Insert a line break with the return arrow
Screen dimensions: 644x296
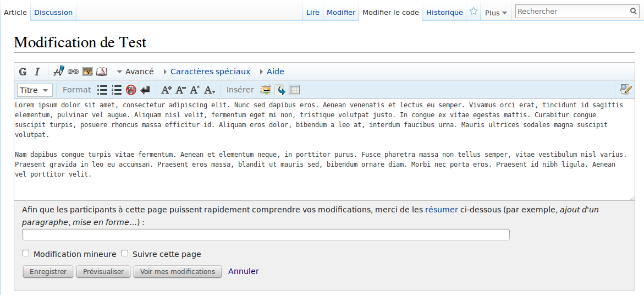click(145, 90)
